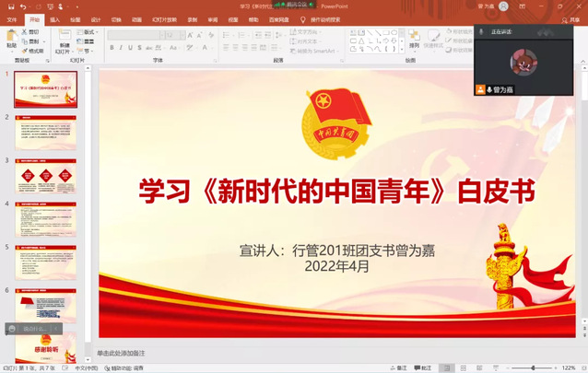Screen dimensions: 588x373
Task: Click the Paste clipboard icon
Action: coord(12,36)
